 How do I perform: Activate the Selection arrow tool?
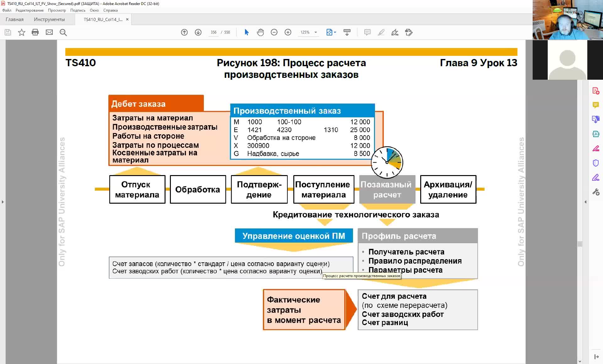(x=247, y=32)
